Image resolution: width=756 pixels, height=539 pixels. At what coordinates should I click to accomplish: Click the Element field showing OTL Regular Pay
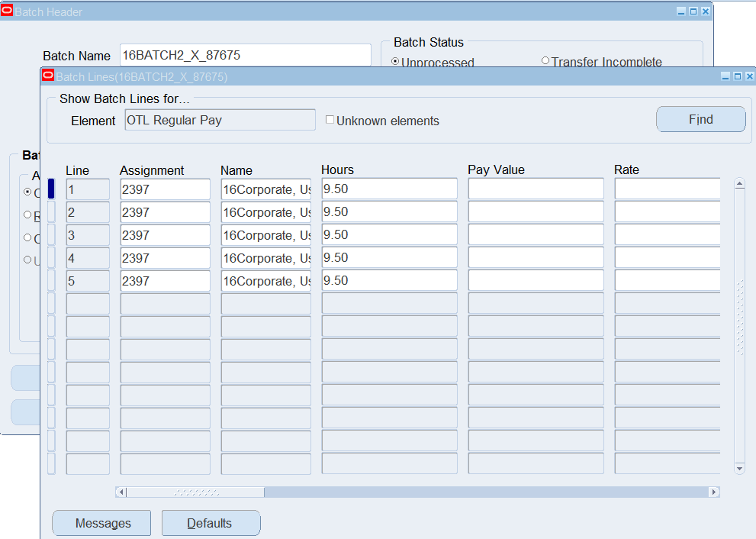220,120
